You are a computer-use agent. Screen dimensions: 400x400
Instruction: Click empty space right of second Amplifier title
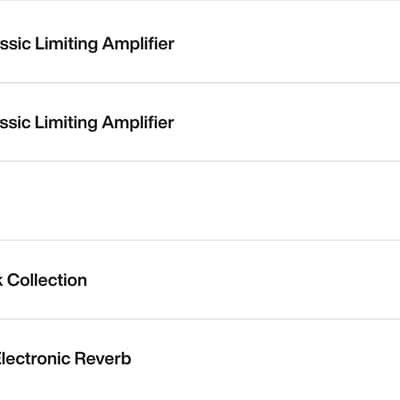pos(287,122)
